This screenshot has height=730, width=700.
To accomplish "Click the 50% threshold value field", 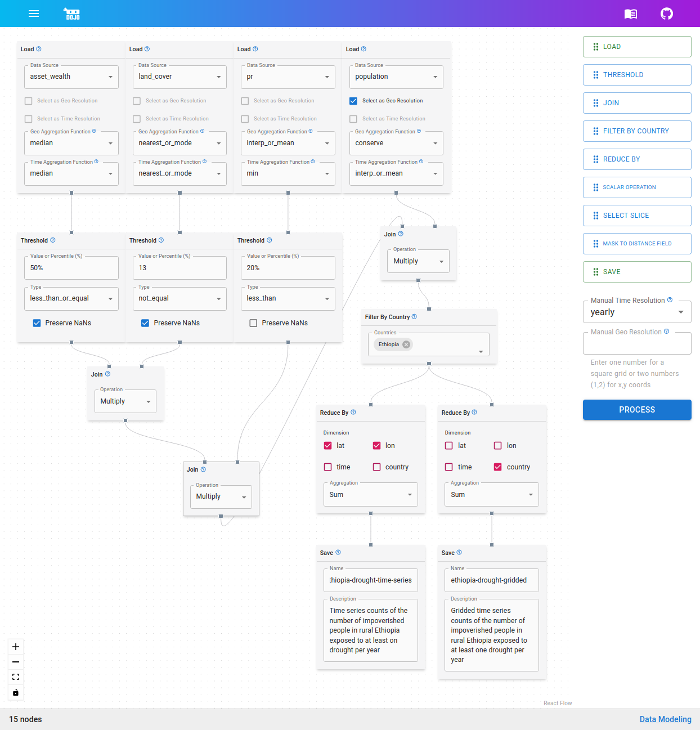I will (x=71, y=268).
